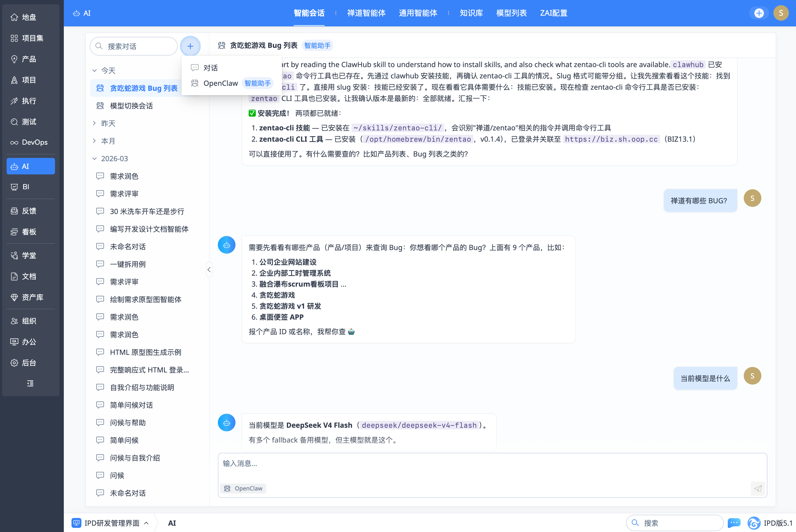Open 文档 in the sidebar

pos(31,276)
